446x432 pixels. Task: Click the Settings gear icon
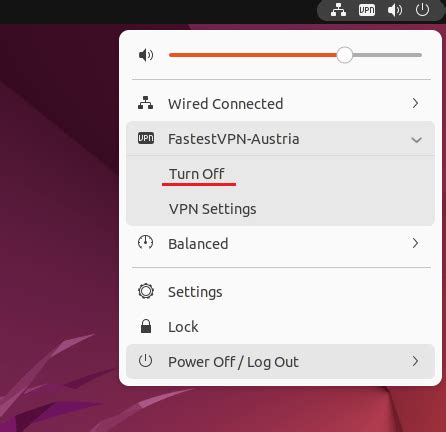tap(146, 291)
